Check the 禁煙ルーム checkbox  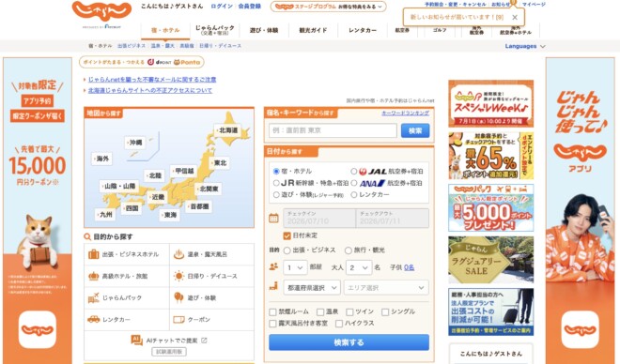(x=272, y=311)
